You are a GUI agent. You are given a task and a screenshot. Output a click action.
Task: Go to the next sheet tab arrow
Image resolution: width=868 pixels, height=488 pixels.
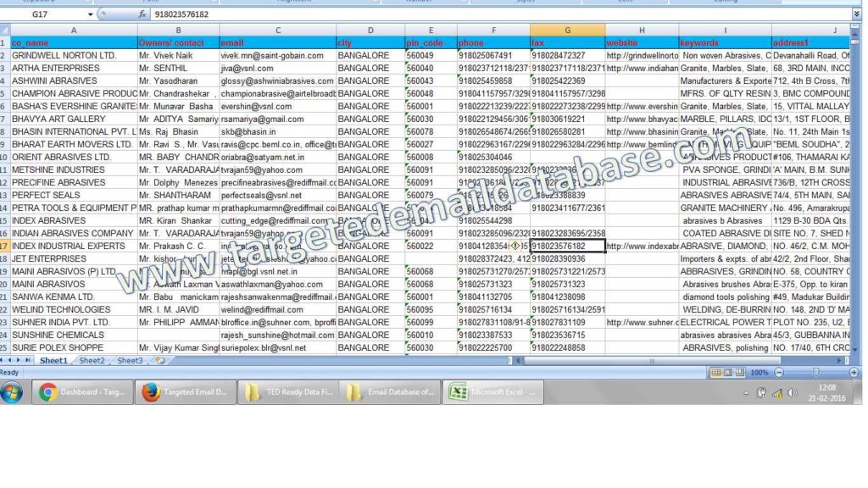[19, 360]
